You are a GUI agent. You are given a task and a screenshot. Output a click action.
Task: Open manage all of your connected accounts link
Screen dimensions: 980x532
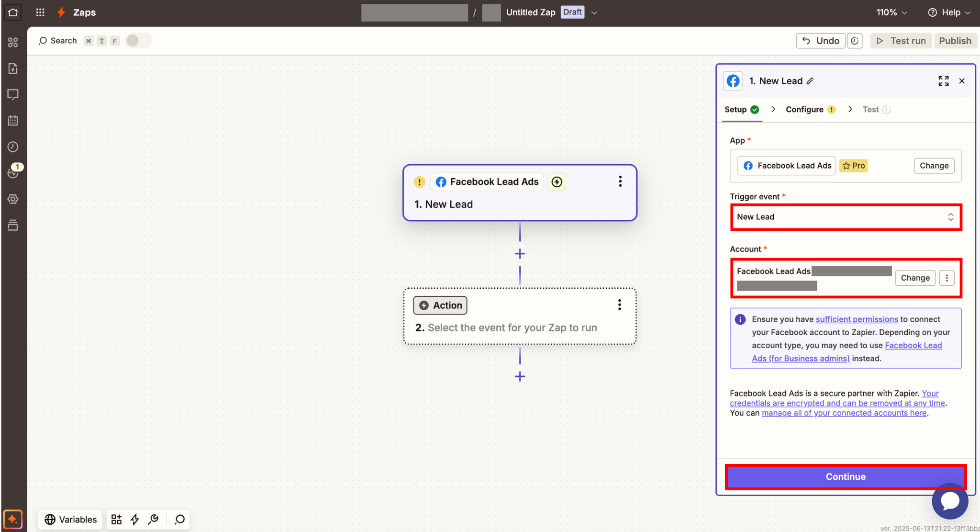[844, 413]
